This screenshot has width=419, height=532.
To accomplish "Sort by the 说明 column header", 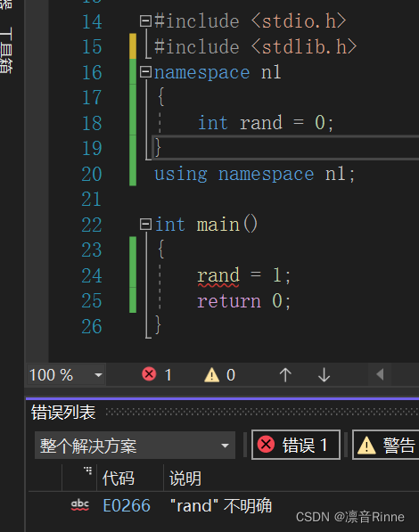I will (185, 479).
